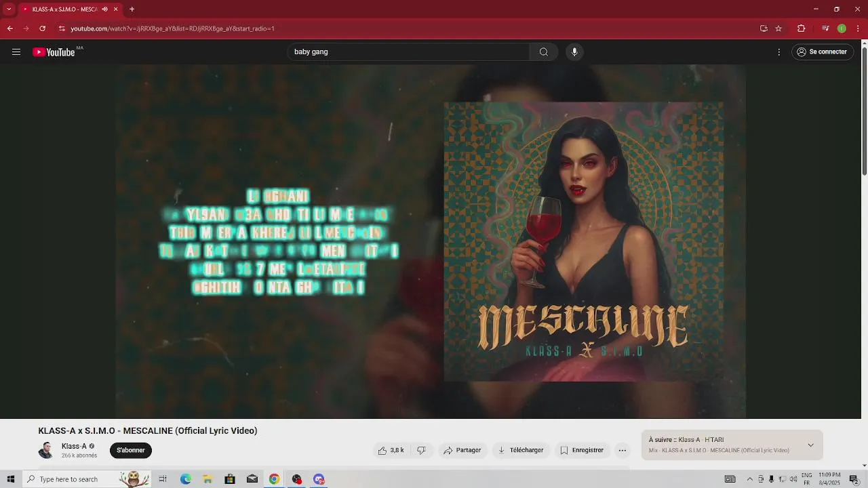Click the MESCALINE video player area
The width and height of the screenshot is (868, 488).
click(431, 241)
